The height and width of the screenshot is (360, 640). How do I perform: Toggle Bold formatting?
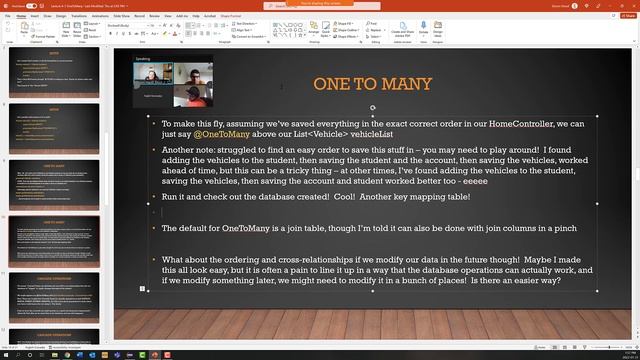pyautogui.click(x=110, y=33)
